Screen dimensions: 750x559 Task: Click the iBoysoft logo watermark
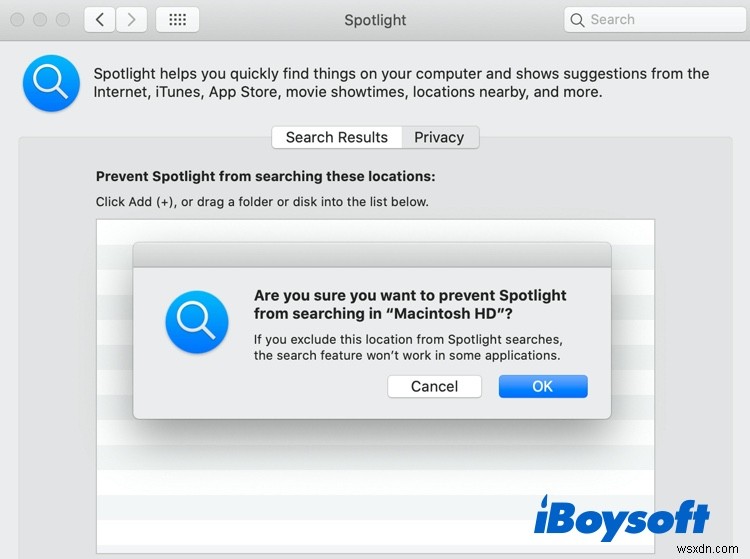pyautogui.click(x=621, y=518)
